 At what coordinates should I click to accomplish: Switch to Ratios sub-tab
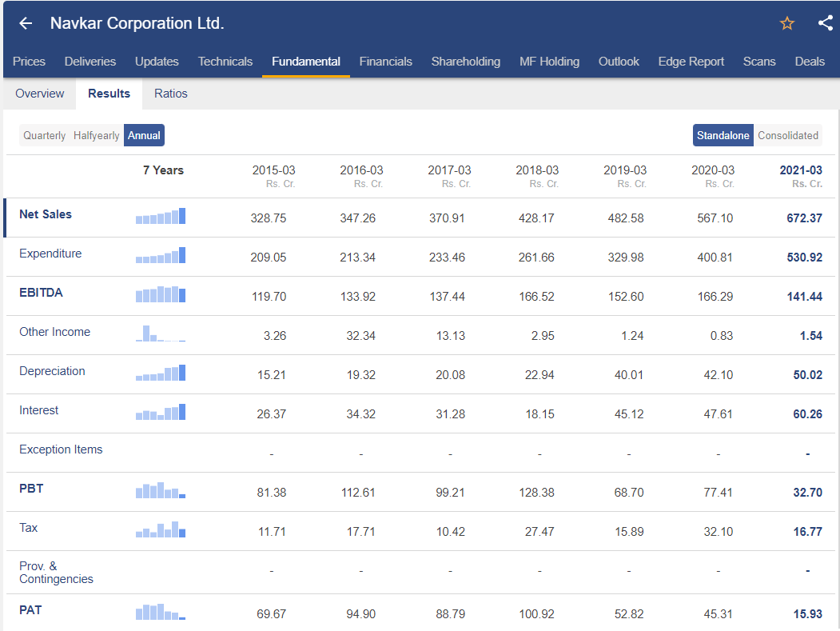[171, 94]
